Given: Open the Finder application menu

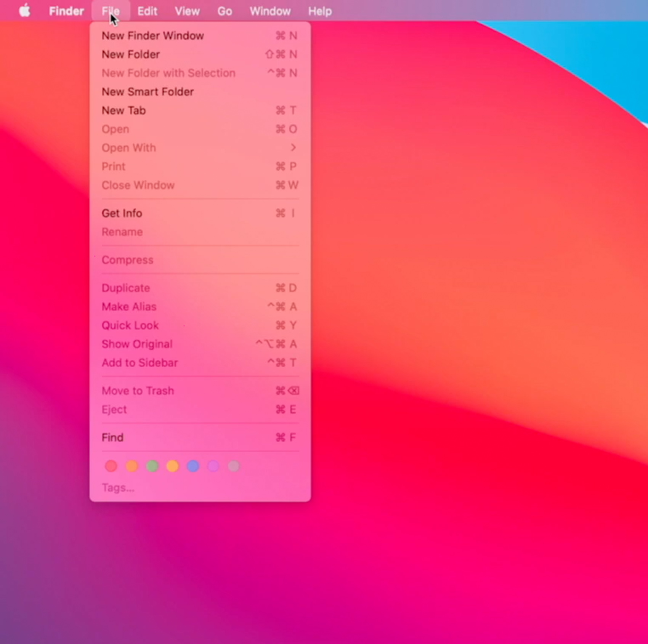Looking at the screenshot, I should [x=66, y=11].
